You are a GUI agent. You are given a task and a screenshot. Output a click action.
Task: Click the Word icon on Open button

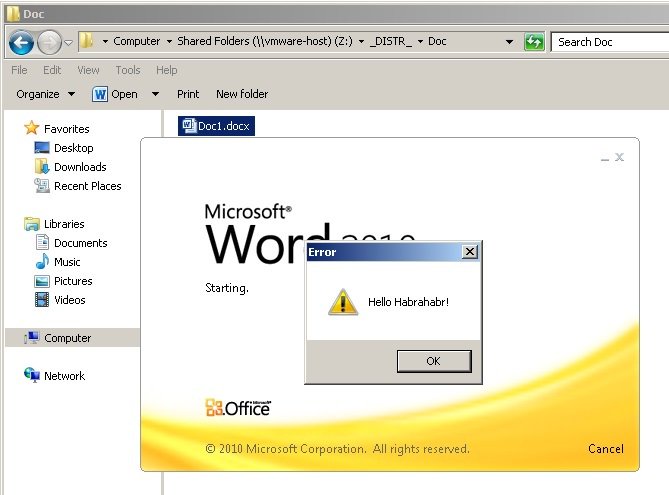[99, 94]
